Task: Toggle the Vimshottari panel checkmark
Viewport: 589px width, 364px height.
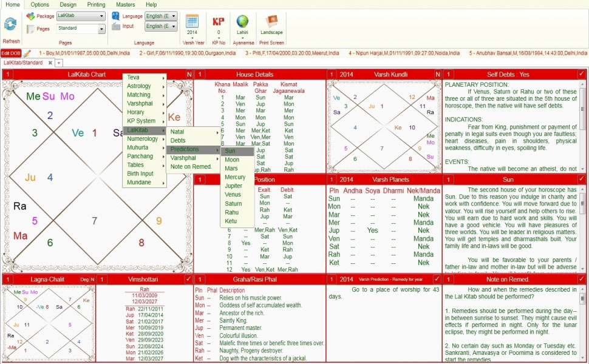Action: pos(188,280)
